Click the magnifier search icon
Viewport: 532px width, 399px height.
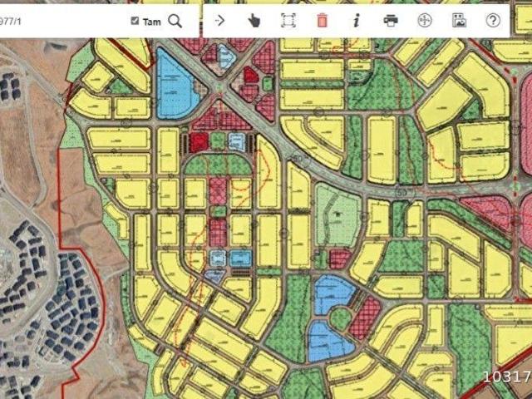pos(175,22)
